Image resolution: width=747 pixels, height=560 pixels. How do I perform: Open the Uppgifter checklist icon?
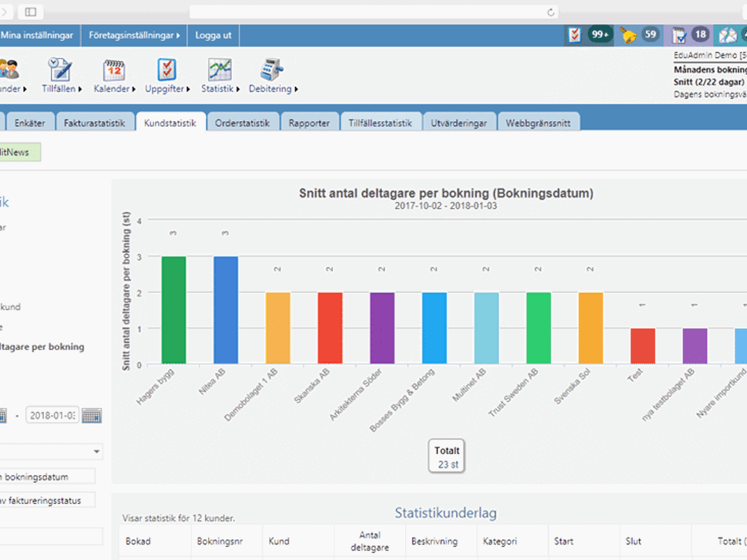pyautogui.click(x=167, y=70)
